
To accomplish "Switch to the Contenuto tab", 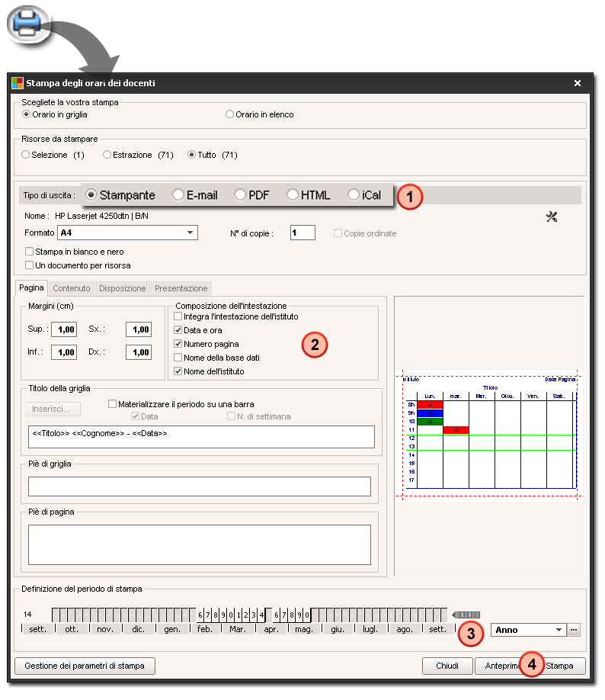I will (72, 288).
